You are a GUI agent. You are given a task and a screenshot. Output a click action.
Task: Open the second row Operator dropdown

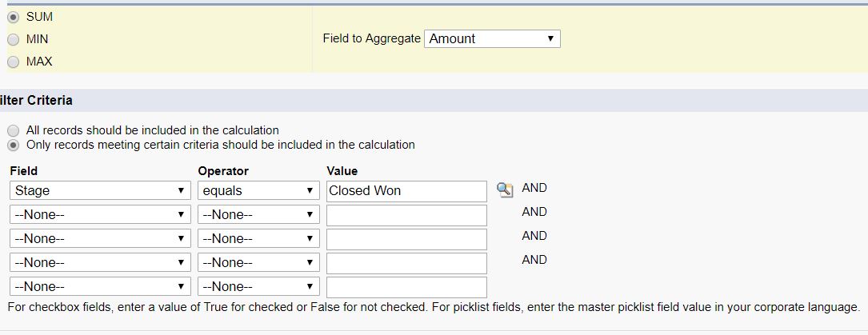tap(258, 215)
